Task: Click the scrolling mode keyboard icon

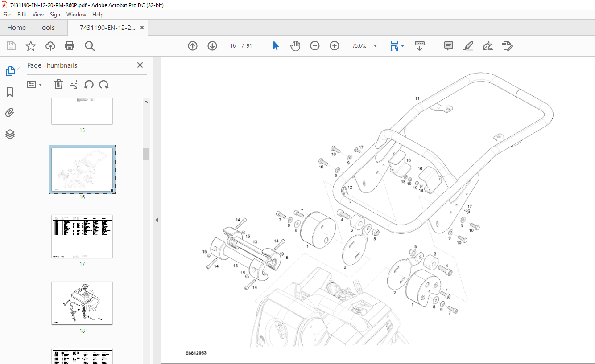Action: [420, 46]
